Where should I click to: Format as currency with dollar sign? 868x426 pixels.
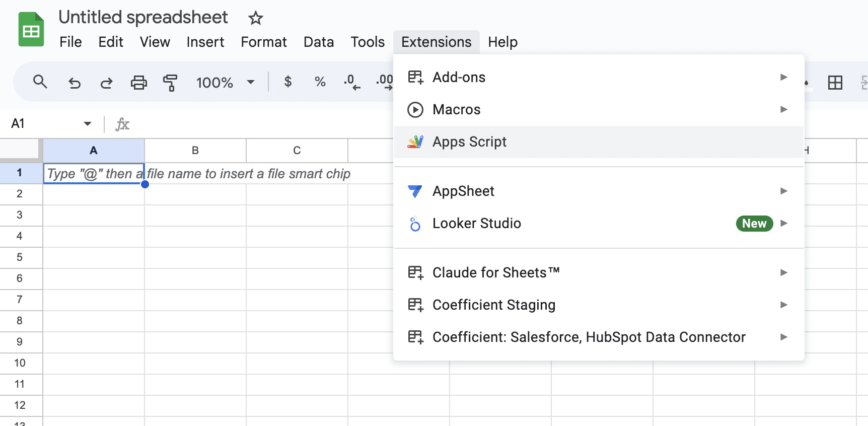pyautogui.click(x=288, y=82)
